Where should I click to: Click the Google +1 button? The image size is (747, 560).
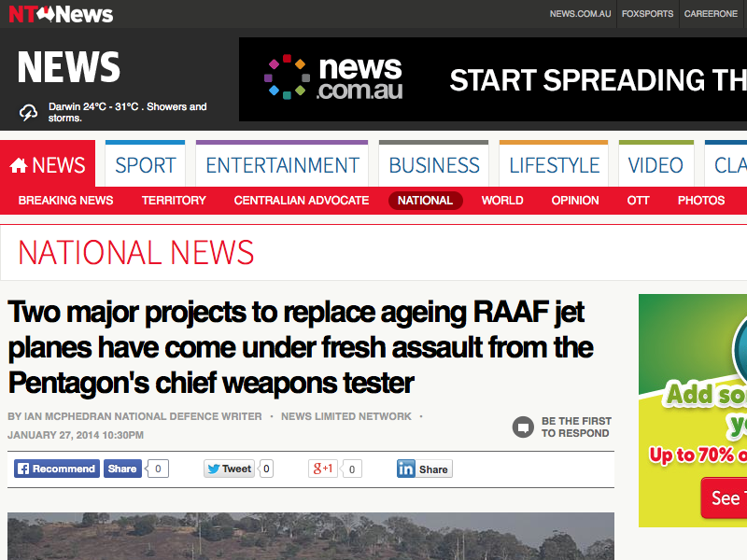(x=323, y=469)
